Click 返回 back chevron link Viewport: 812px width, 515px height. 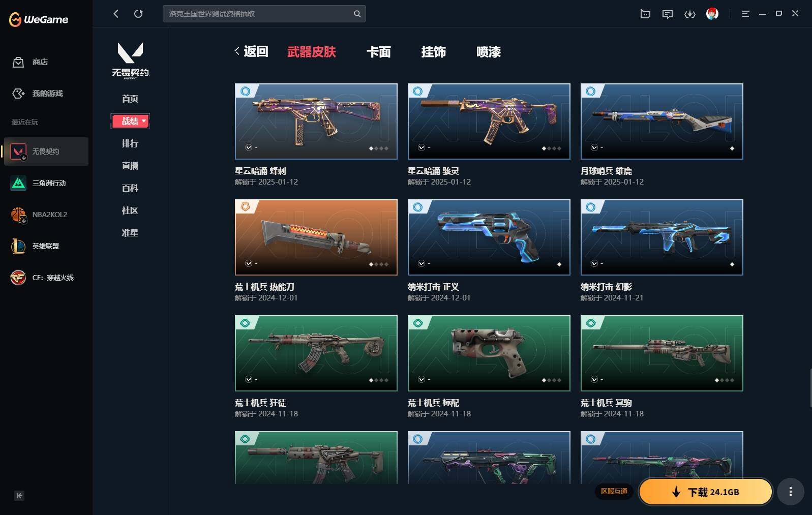[251, 51]
